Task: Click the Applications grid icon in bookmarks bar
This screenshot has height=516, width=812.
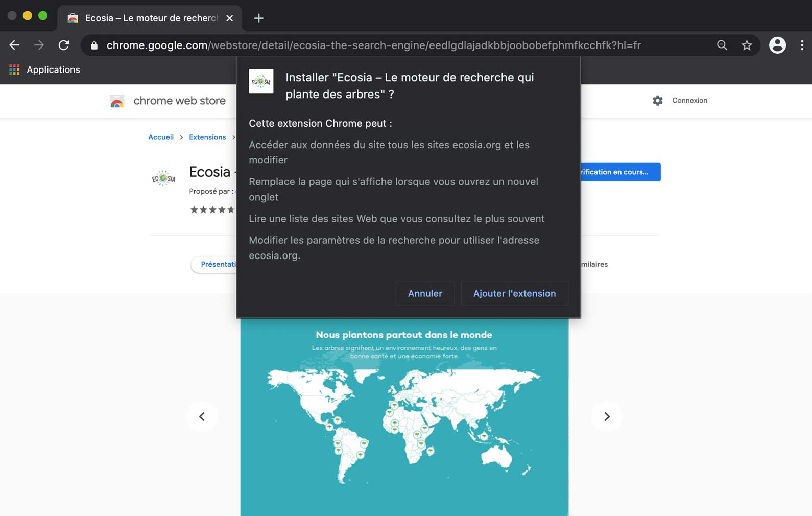Action: [14, 69]
